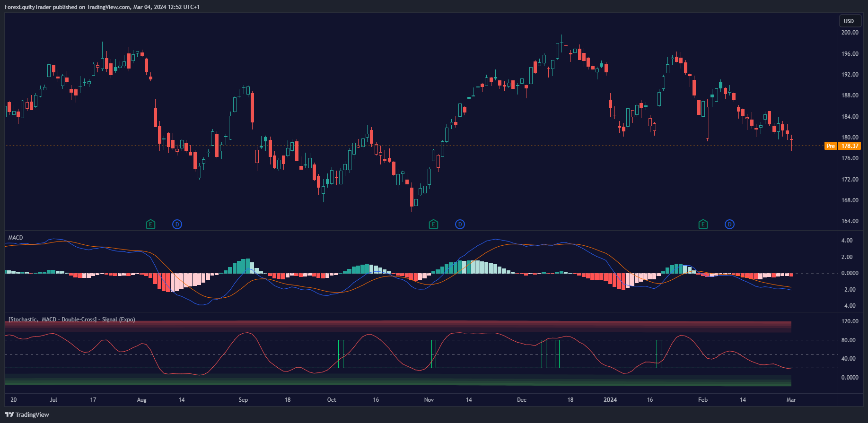Click the −2.00 MACD scale label
The image size is (868, 423).
tap(848, 290)
